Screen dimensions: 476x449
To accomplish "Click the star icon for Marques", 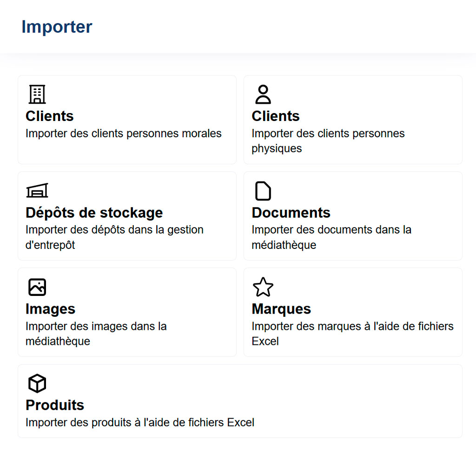I will (263, 287).
